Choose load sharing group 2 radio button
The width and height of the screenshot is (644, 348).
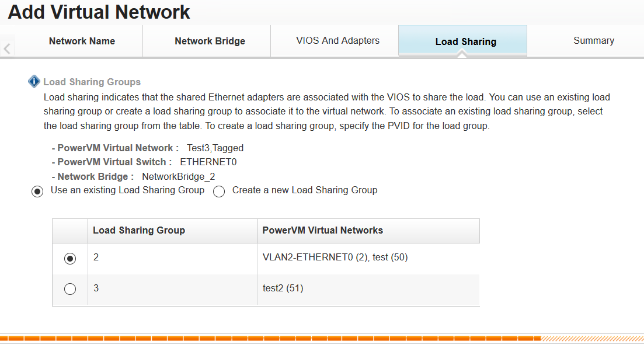[x=70, y=259]
